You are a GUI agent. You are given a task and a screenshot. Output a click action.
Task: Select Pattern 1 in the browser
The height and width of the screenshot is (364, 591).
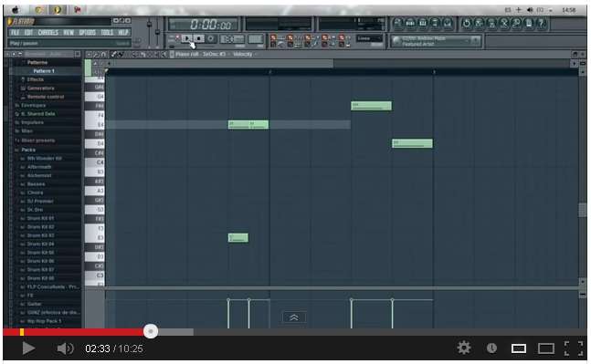(44, 71)
